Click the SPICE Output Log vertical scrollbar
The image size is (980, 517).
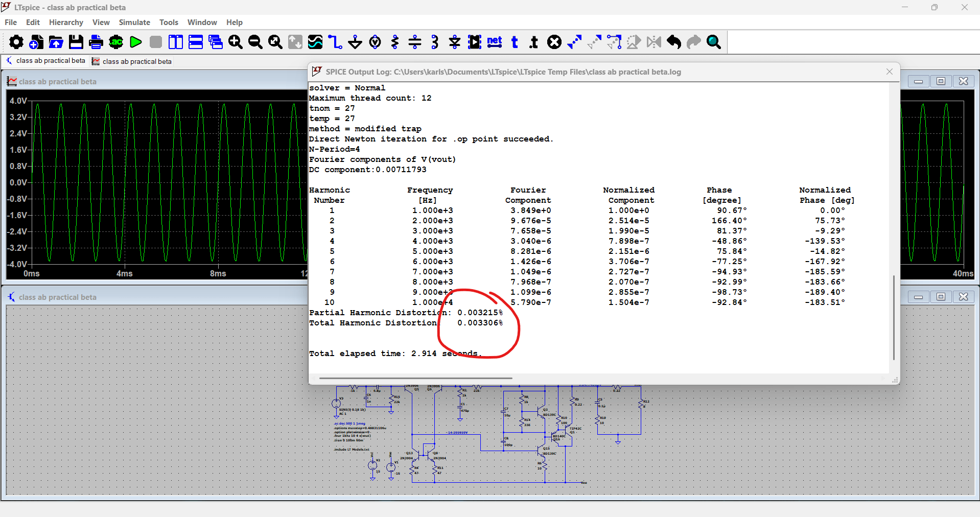tap(894, 317)
